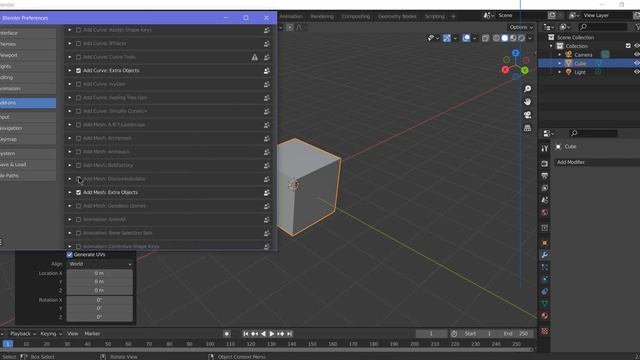The height and width of the screenshot is (360, 640).
Task: Select rendered viewport shading mode
Action: (521, 38)
